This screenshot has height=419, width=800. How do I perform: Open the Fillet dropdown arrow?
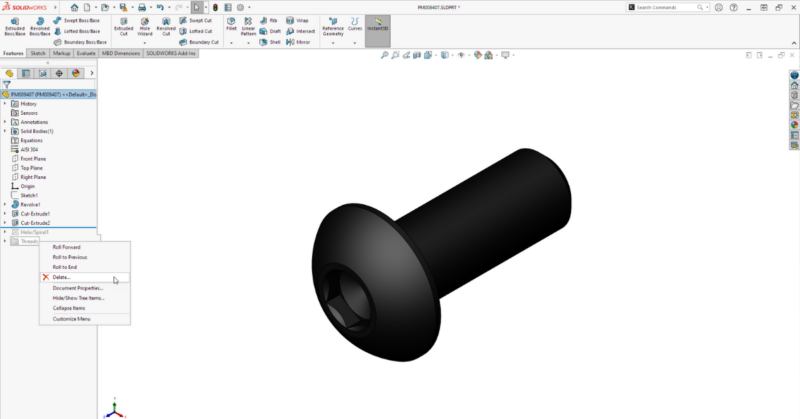point(231,43)
